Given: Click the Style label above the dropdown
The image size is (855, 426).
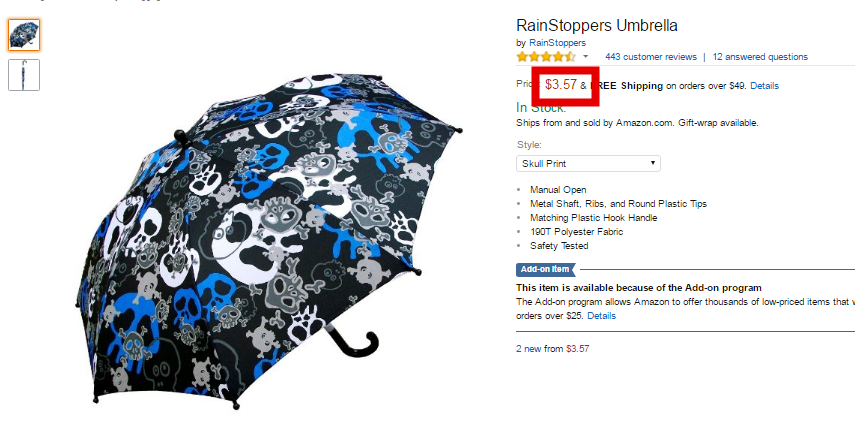Looking at the screenshot, I should [529, 145].
